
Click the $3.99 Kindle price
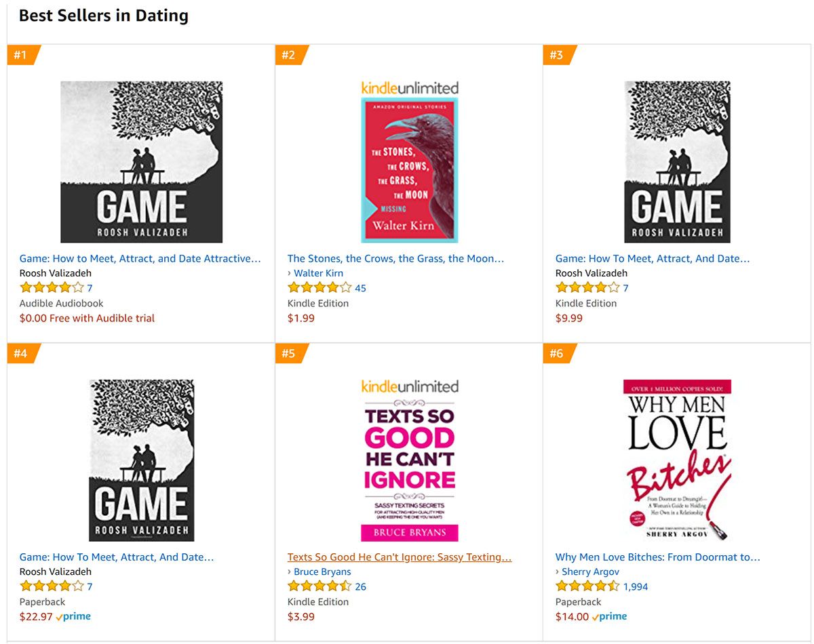coord(301,616)
